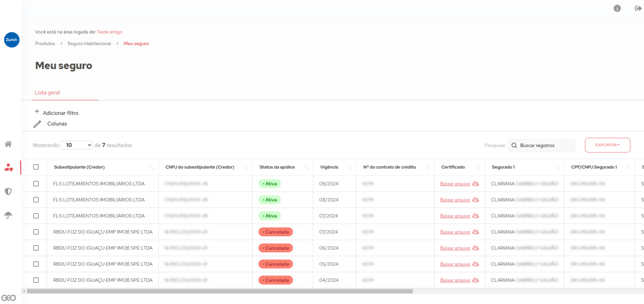
Task: Tick the checkbox for the 04/2024 row
Action: [x=36, y=280]
